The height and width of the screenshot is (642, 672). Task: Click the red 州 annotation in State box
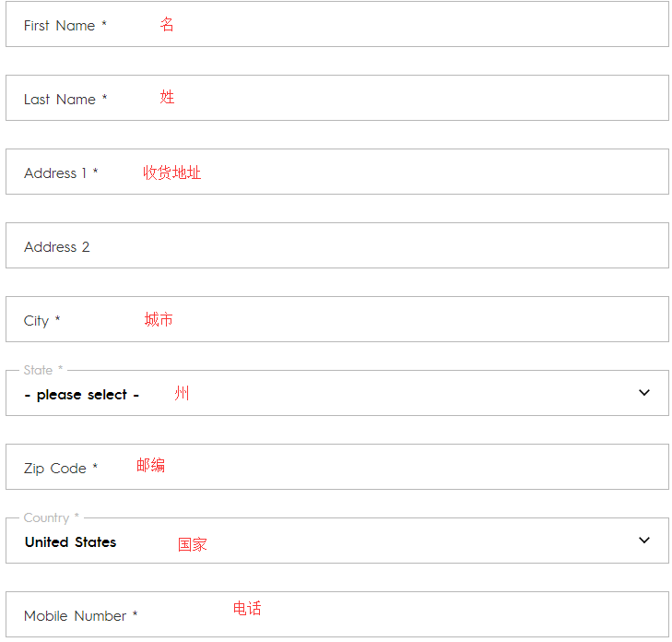[182, 394]
